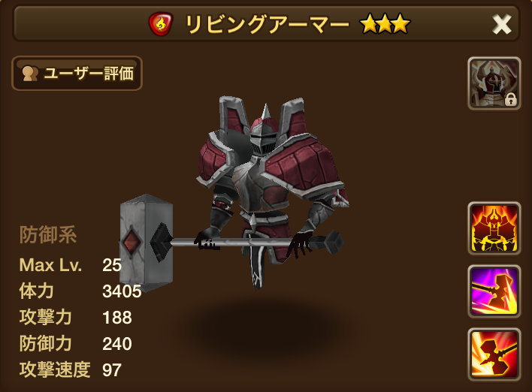532x392 pixels.
Task: Click the three gold star rating
Action: [385, 24]
